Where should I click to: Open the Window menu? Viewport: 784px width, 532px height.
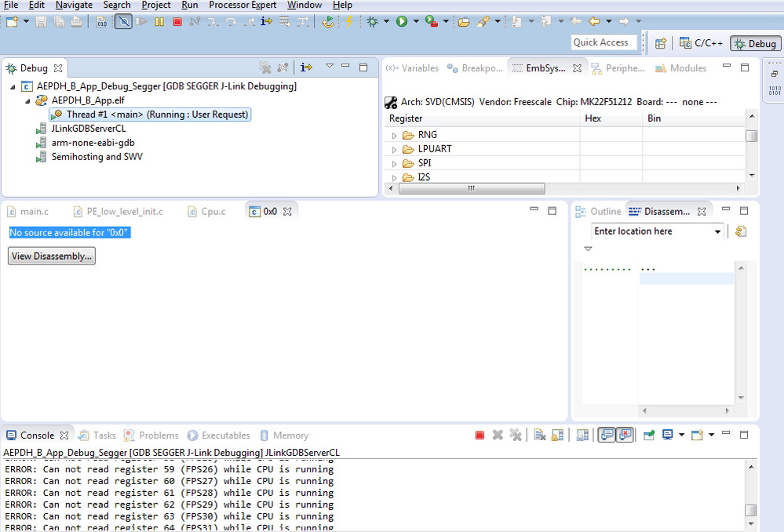point(304,5)
